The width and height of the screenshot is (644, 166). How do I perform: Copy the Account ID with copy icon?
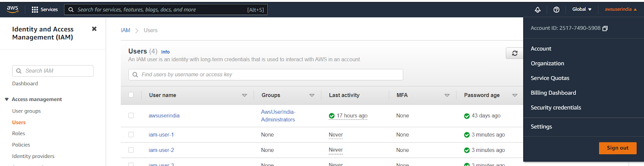pos(605,28)
